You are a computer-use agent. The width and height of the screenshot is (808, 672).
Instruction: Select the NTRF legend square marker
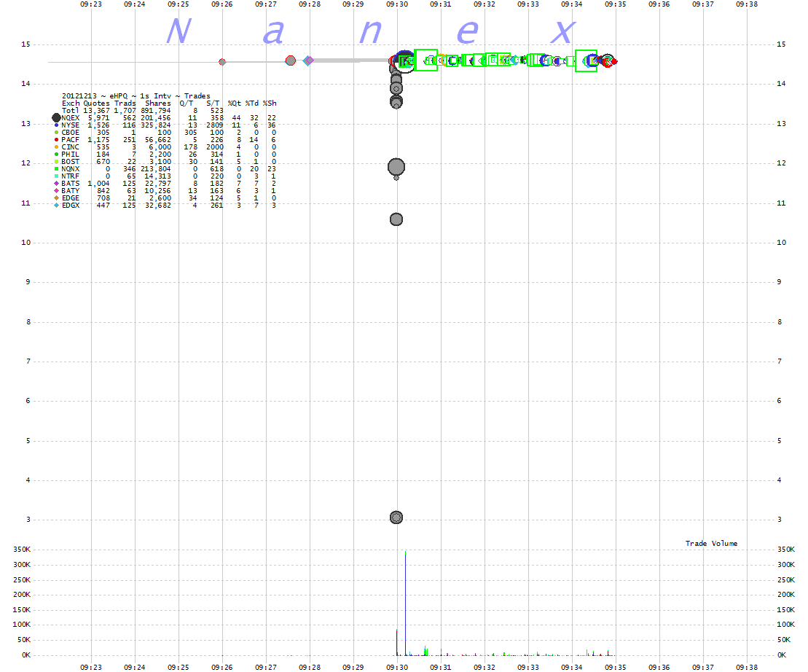pos(57,176)
